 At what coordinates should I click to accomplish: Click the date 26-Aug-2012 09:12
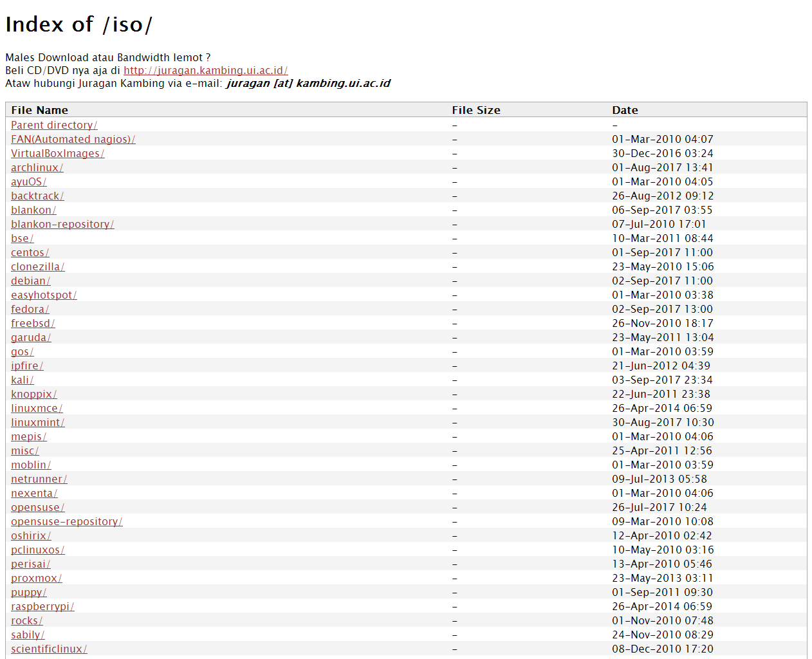pyautogui.click(x=663, y=196)
